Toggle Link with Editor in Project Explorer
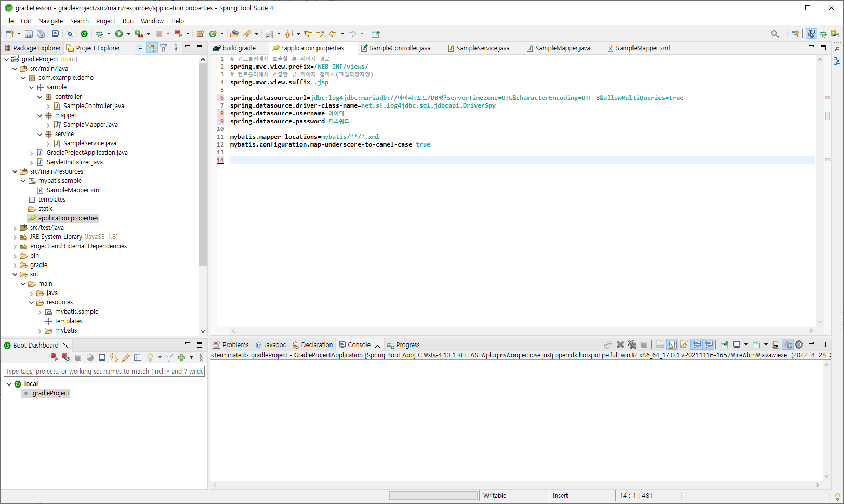 pyautogui.click(x=152, y=48)
